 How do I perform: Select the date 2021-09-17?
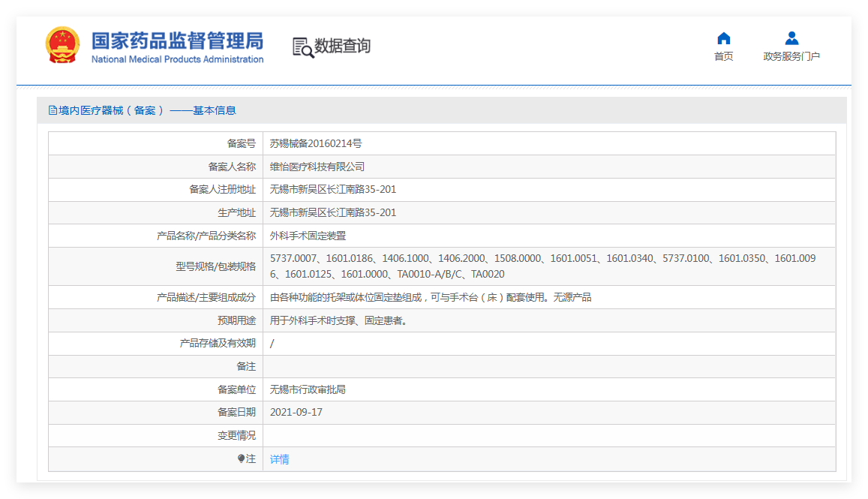tap(296, 413)
